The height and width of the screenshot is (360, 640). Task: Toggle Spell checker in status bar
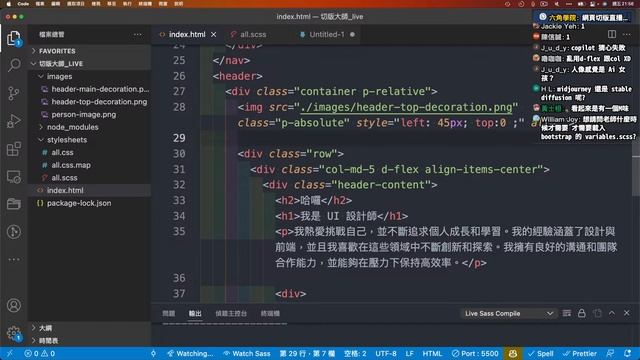pyautogui.click(x=540, y=353)
